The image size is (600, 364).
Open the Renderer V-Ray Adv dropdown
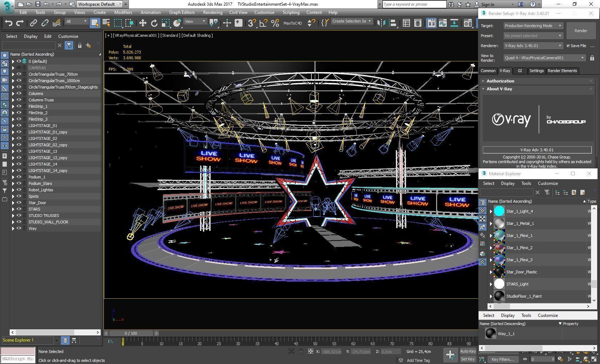[533, 46]
